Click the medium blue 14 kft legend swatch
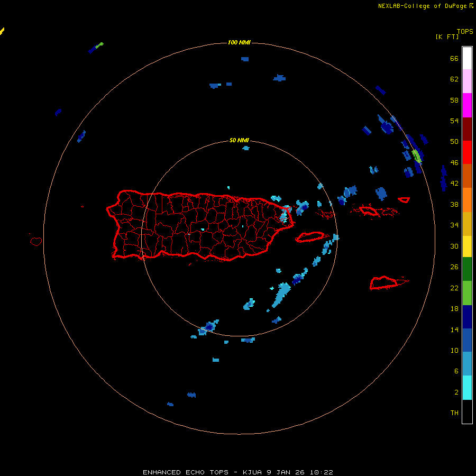476x476 pixels. point(467,340)
